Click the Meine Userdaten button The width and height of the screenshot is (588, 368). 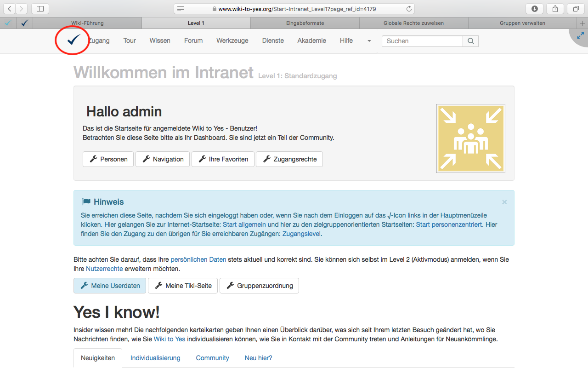(x=110, y=286)
